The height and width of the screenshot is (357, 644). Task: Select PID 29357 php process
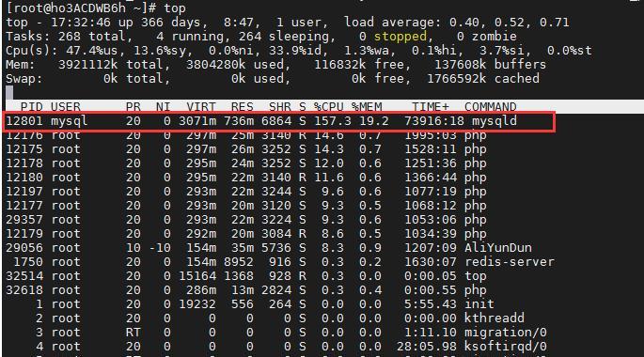click(x=24, y=220)
